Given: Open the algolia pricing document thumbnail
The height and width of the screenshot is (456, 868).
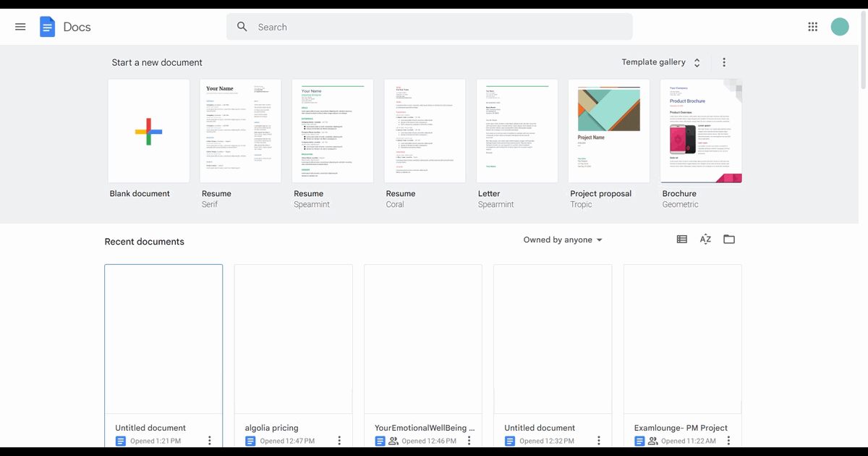Looking at the screenshot, I should click(x=294, y=339).
